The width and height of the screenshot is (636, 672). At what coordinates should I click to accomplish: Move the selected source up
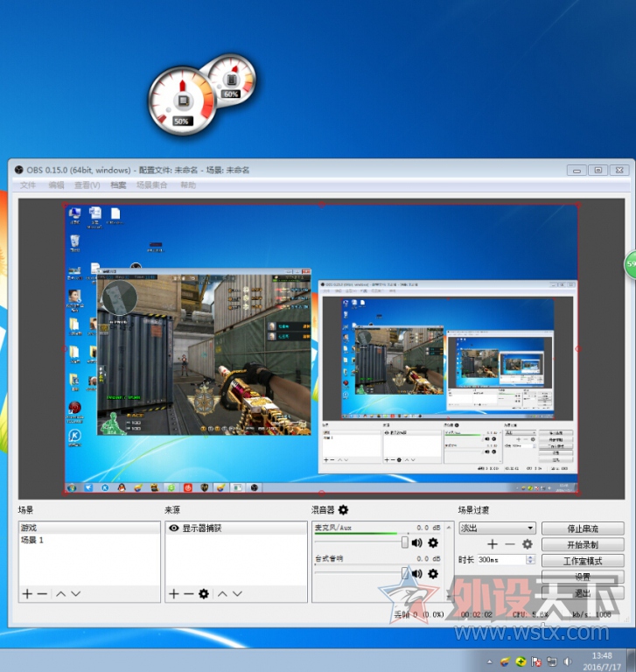tap(222, 593)
